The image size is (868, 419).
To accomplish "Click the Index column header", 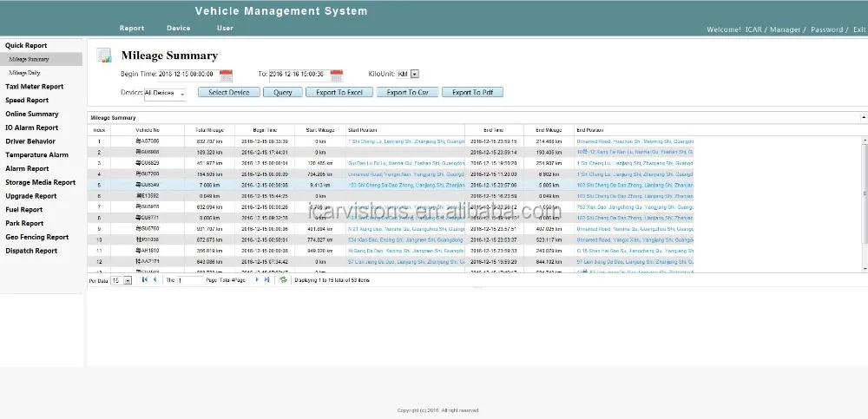I will pyautogui.click(x=99, y=130).
